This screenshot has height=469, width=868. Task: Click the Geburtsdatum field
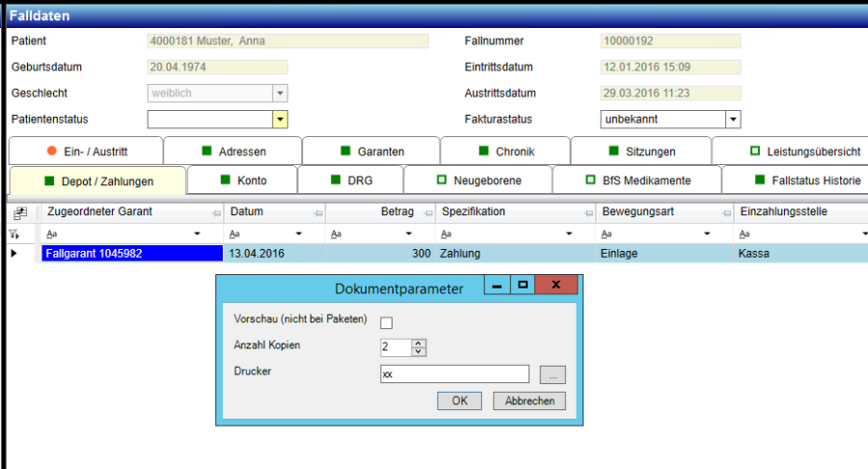218,67
